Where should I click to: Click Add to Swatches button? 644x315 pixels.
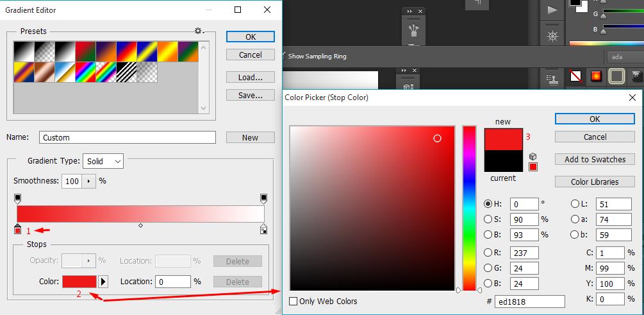tap(595, 159)
